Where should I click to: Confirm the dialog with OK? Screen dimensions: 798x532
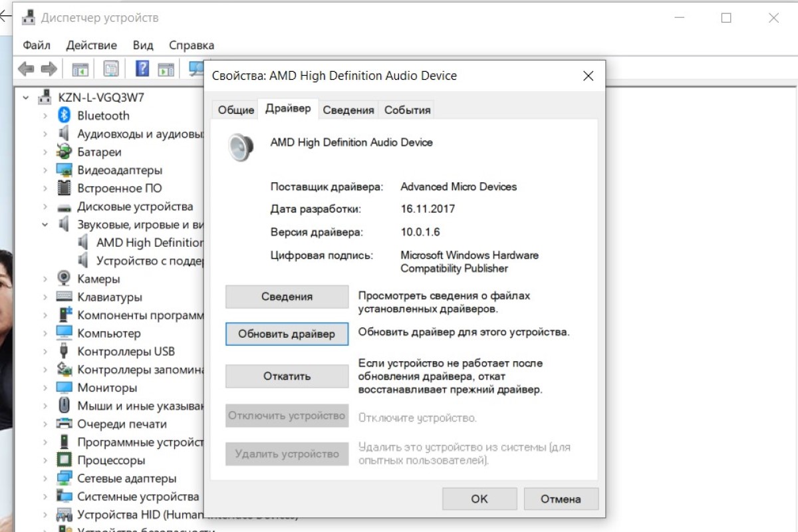479,499
